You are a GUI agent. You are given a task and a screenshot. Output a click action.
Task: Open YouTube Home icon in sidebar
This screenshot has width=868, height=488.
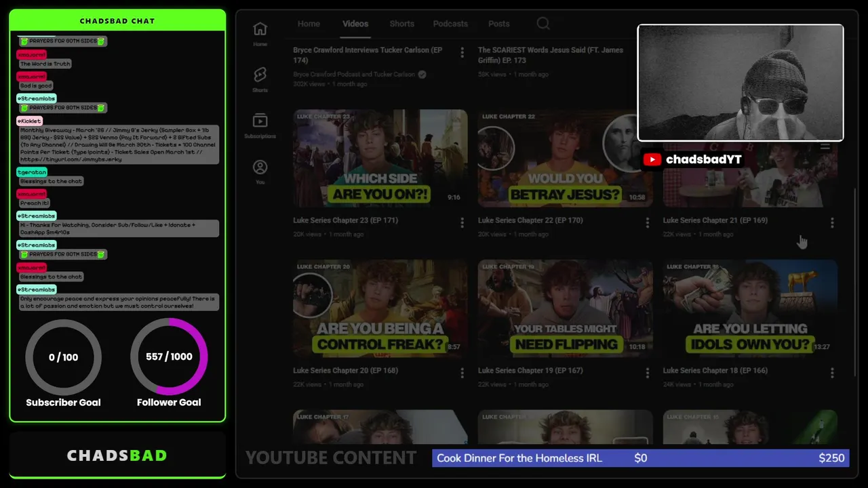(260, 29)
